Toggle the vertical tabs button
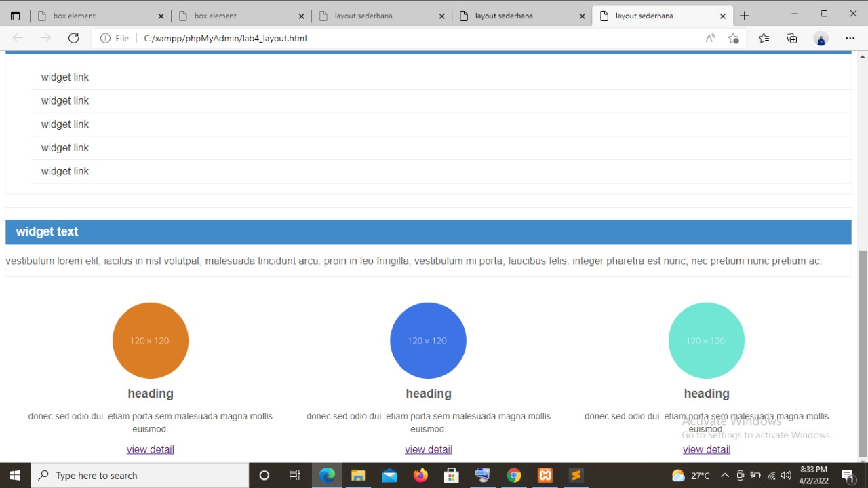Screen dimensions: 868x488 click(x=15, y=14)
